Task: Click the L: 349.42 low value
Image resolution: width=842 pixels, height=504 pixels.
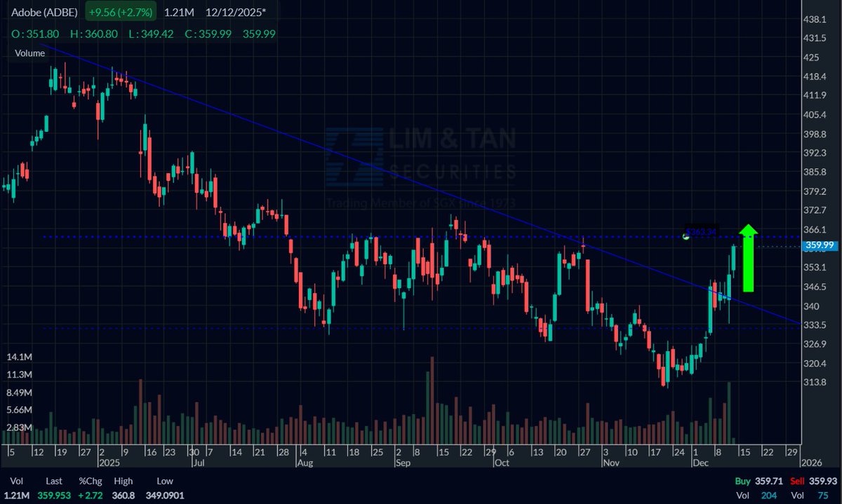Action: pyautogui.click(x=152, y=33)
